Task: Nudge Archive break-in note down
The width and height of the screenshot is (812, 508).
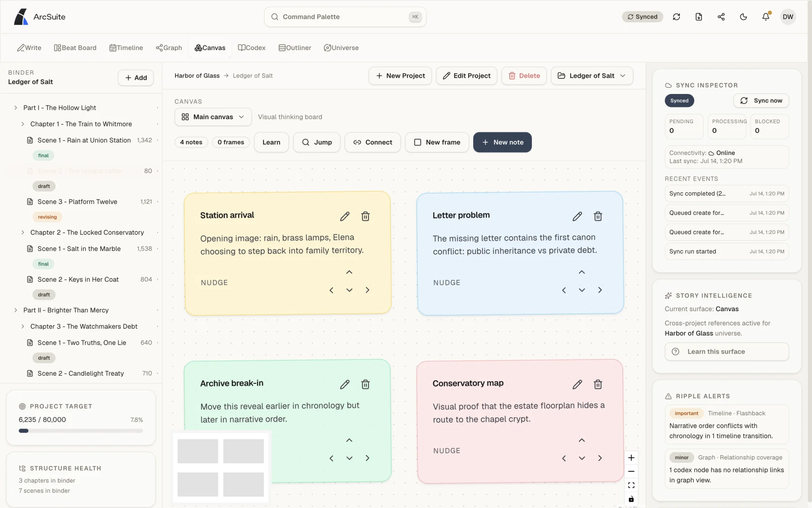Action: tap(349, 458)
